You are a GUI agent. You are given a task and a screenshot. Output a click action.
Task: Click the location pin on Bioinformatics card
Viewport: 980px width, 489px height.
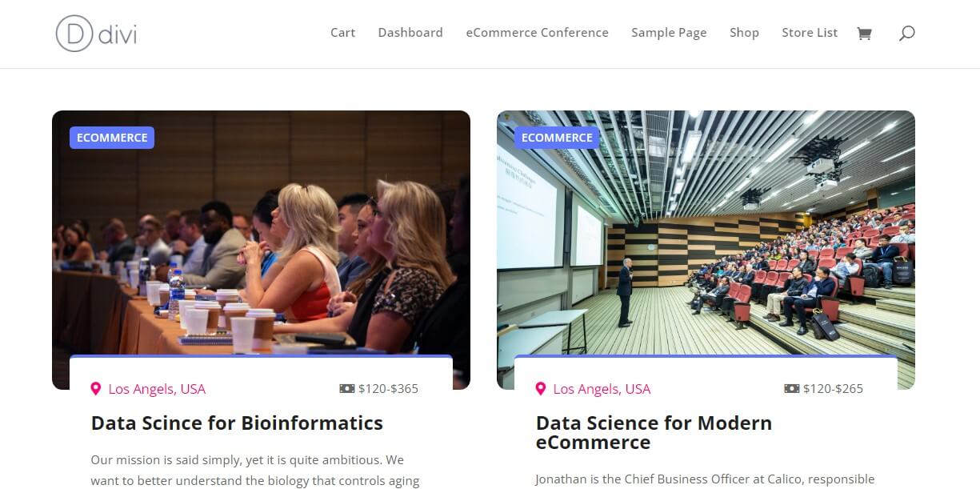[96, 389]
